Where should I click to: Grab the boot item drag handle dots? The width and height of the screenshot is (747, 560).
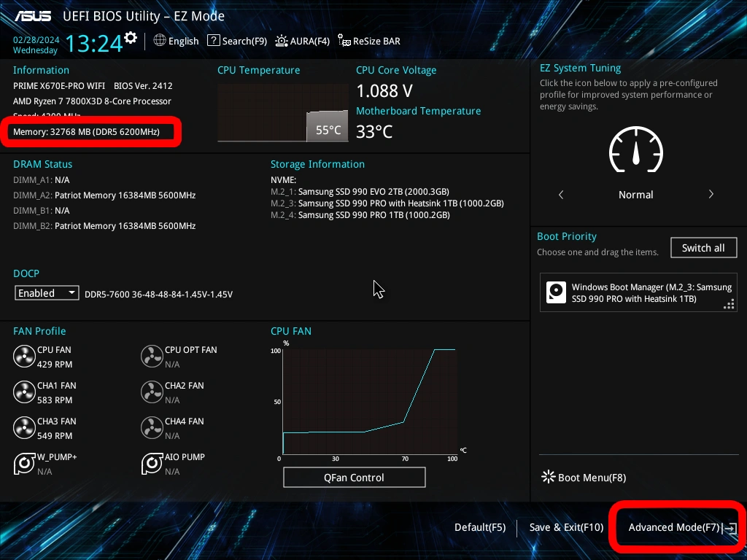click(729, 304)
